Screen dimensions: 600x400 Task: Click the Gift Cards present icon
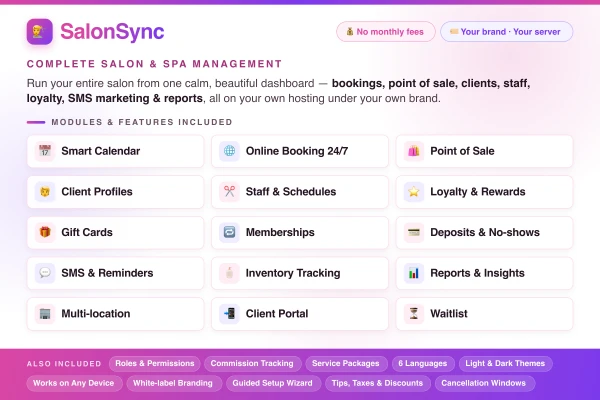[45, 232]
